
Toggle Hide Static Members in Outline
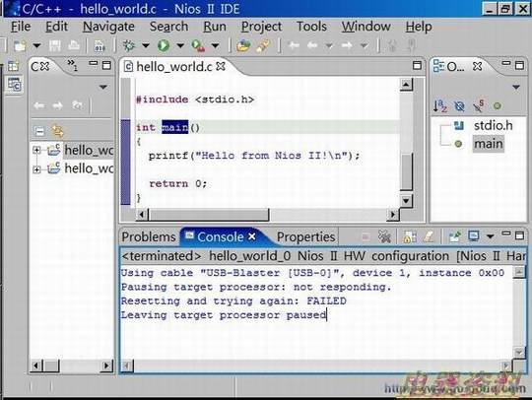coord(479,106)
